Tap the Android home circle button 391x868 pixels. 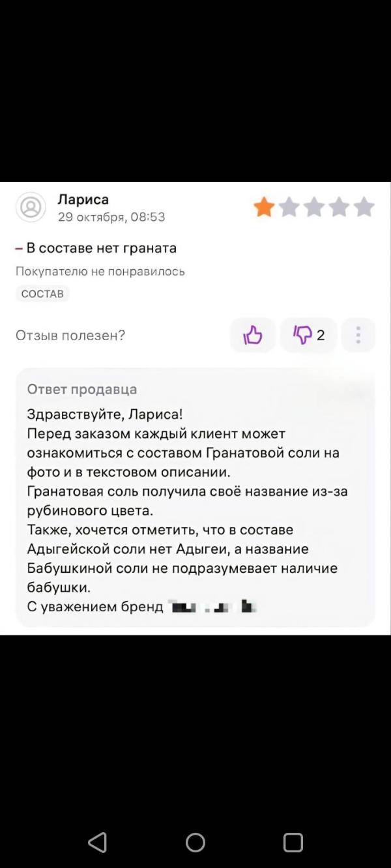coord(194,842)
